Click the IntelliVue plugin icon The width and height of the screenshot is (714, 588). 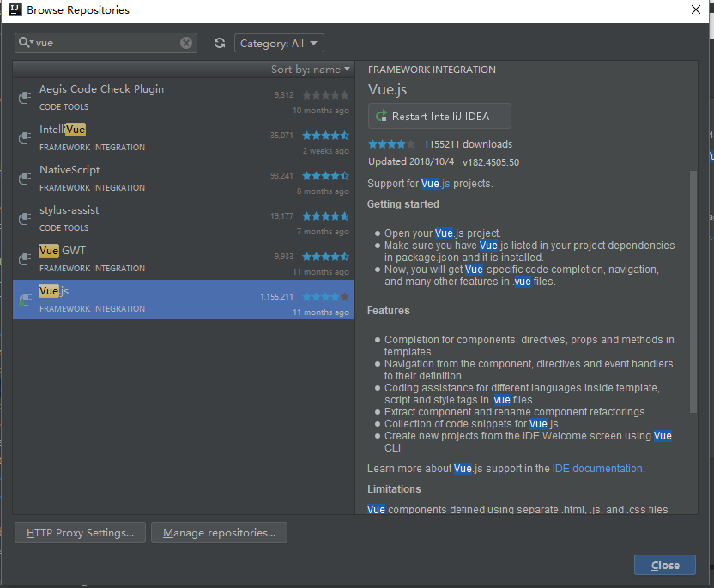[25, 138]
